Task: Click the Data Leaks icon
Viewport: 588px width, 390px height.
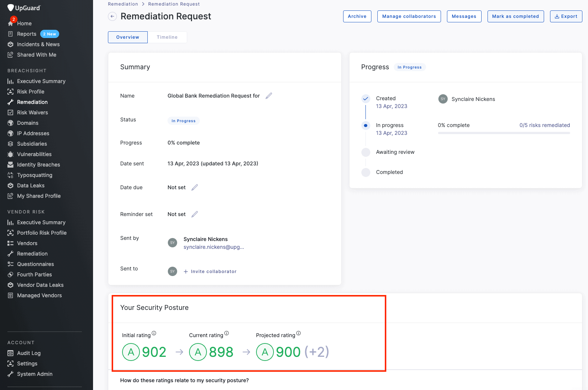Action: pos(10,186)
